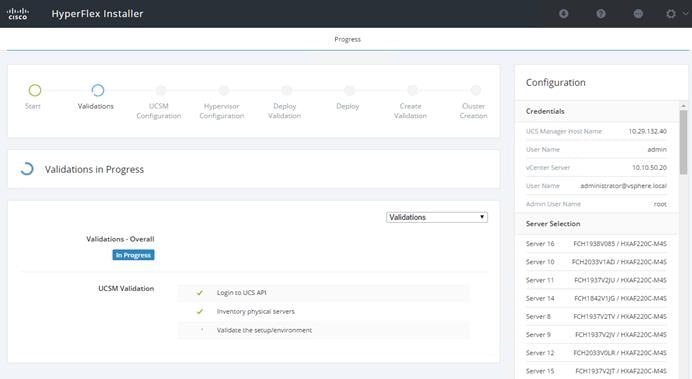The height and width of the screenshot is (379, 692).
Task: Click the Create Validation step label
Action: 410,111
